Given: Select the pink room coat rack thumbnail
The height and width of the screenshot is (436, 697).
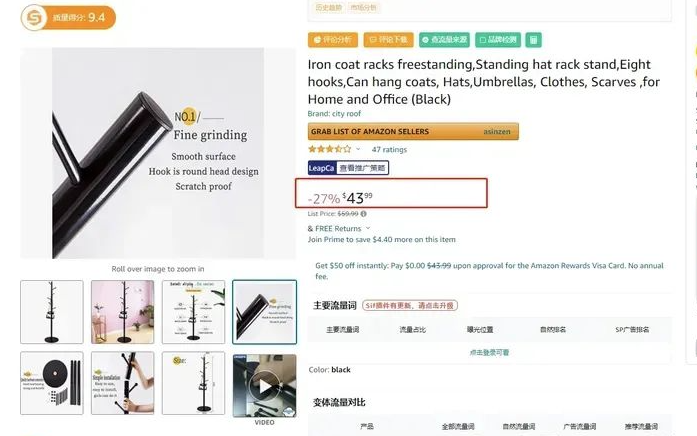Looking at the screenshot, I should 123,312.
